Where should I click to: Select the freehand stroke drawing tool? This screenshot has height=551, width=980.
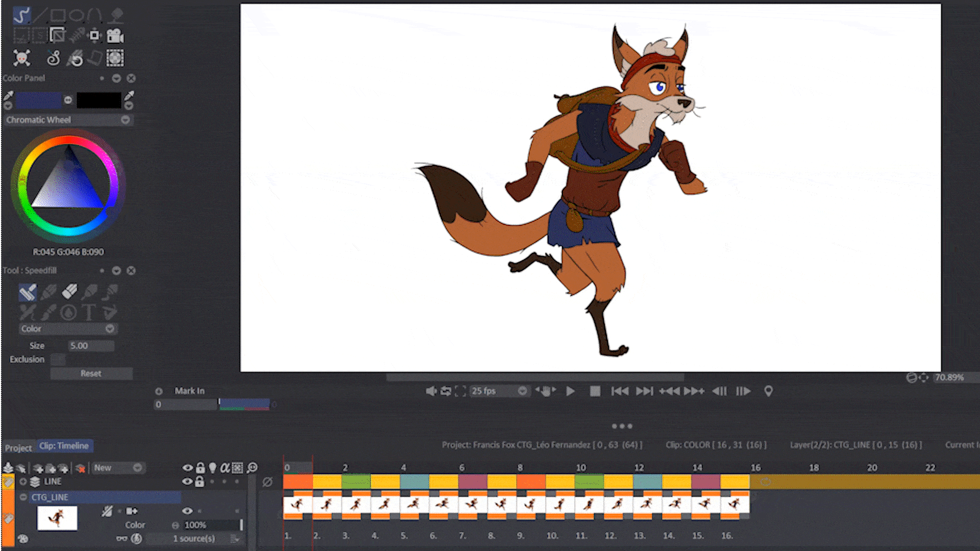[x=21, y=15]
